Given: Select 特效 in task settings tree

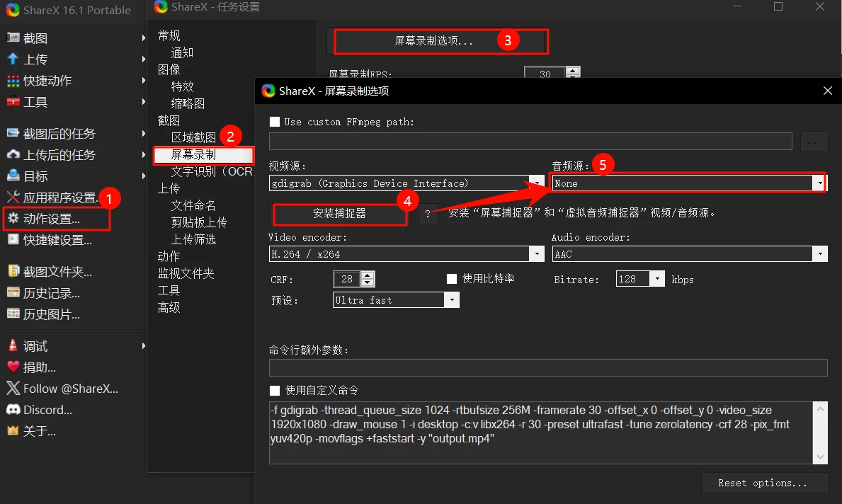Looking at the screenshot, I should pos(182,86).
